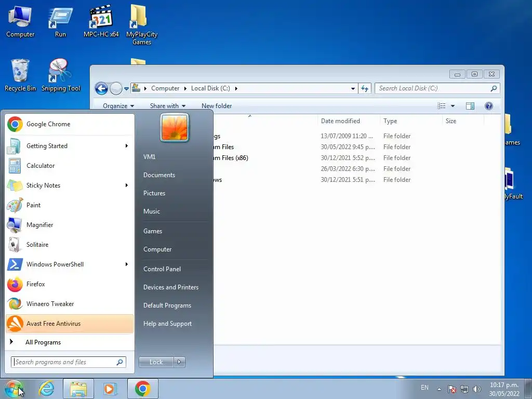
Task: Click the EN language indicator
Action: coord(424,388)
